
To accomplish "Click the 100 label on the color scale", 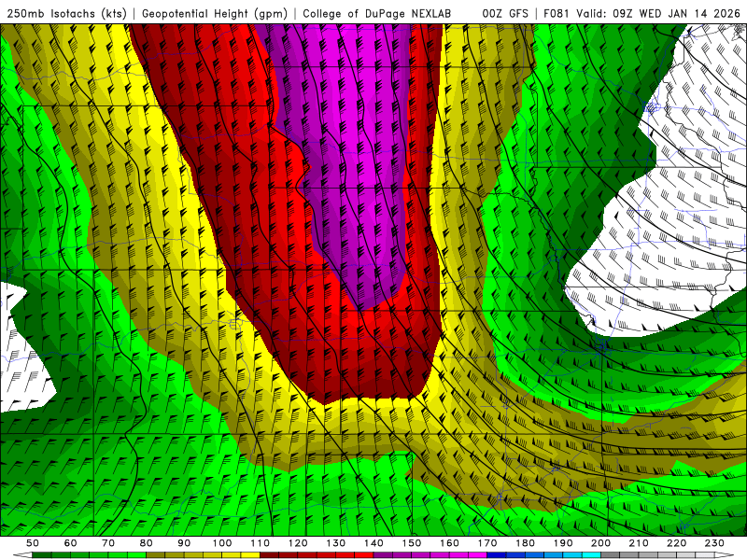I will click(222, 543).
